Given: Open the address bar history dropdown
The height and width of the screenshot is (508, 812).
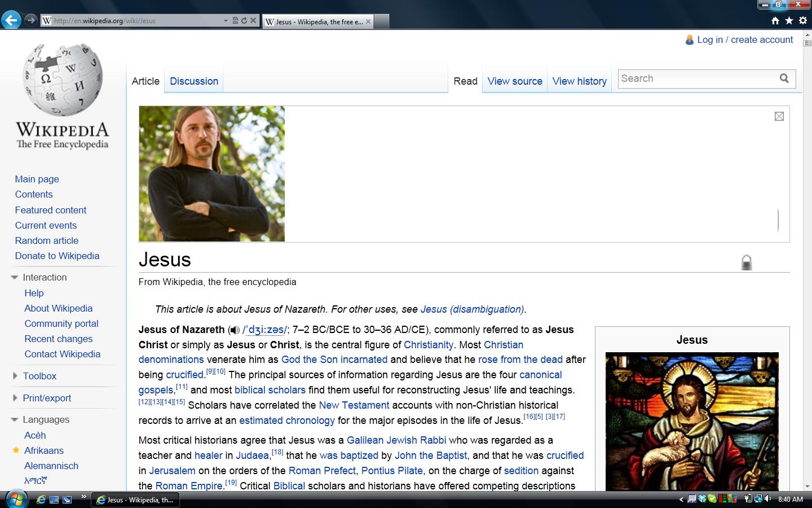Looking at the screenshot, I should 226,21.
